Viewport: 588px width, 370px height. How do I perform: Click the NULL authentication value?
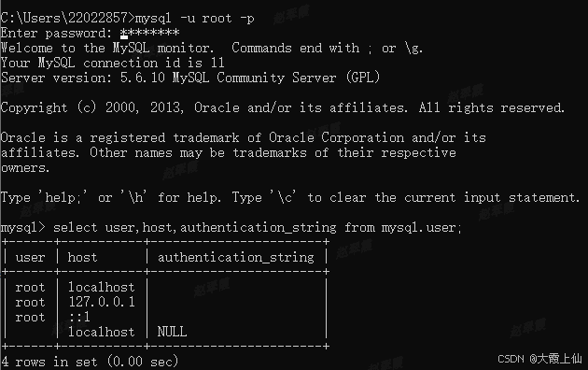[172, 332]
